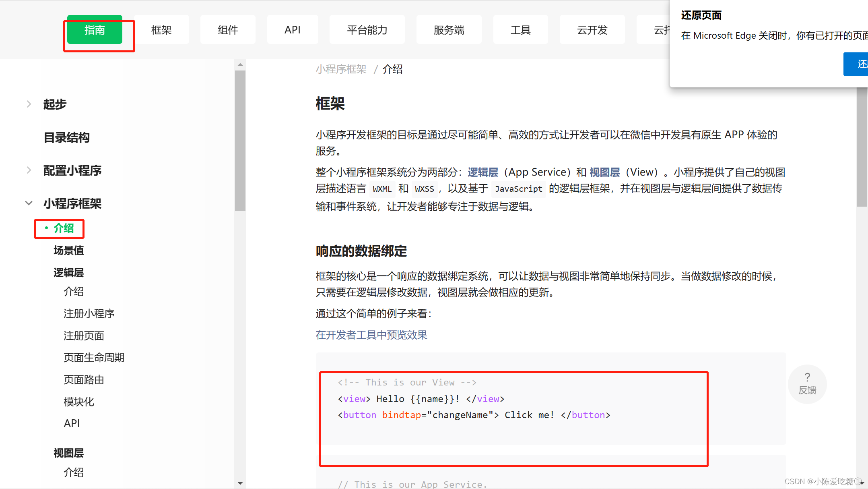
Task: Open the API top navigation tab
Action: point(293,30)
